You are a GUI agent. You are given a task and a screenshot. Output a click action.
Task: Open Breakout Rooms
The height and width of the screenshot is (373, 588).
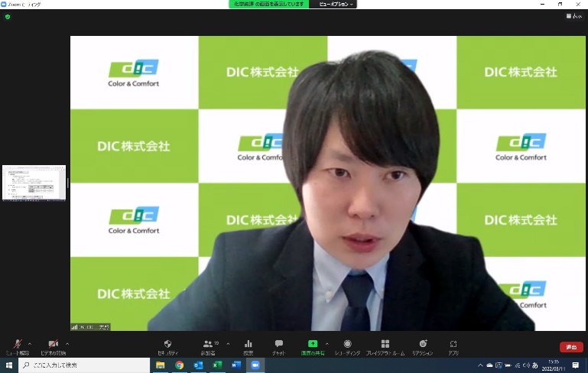pos(385,347)
